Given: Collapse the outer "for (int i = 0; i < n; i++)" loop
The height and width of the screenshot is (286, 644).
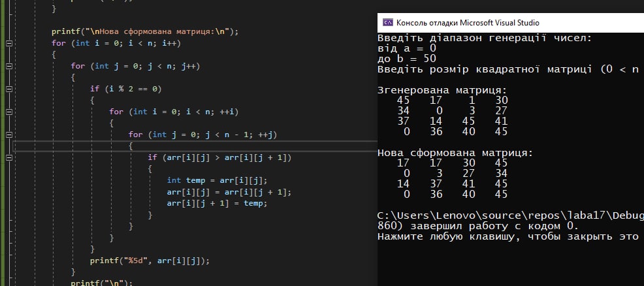Looking at the screenshot, I should 9,42.
